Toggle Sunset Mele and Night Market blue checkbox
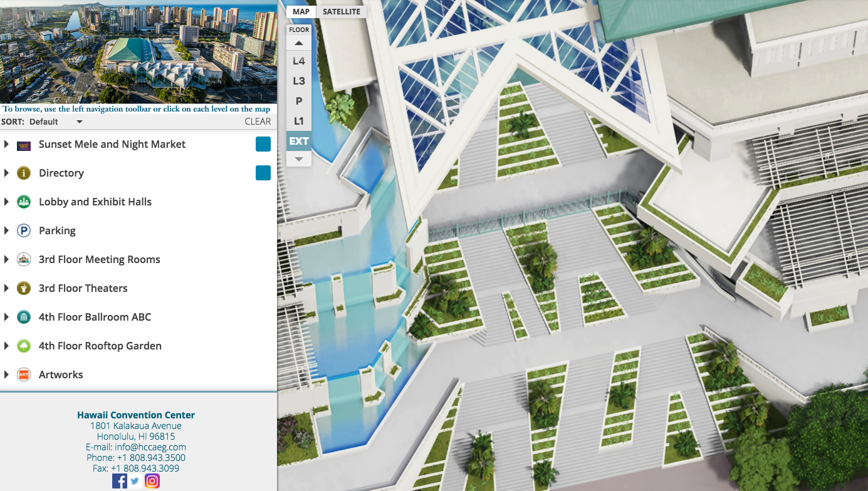 (x=263, y=144)
